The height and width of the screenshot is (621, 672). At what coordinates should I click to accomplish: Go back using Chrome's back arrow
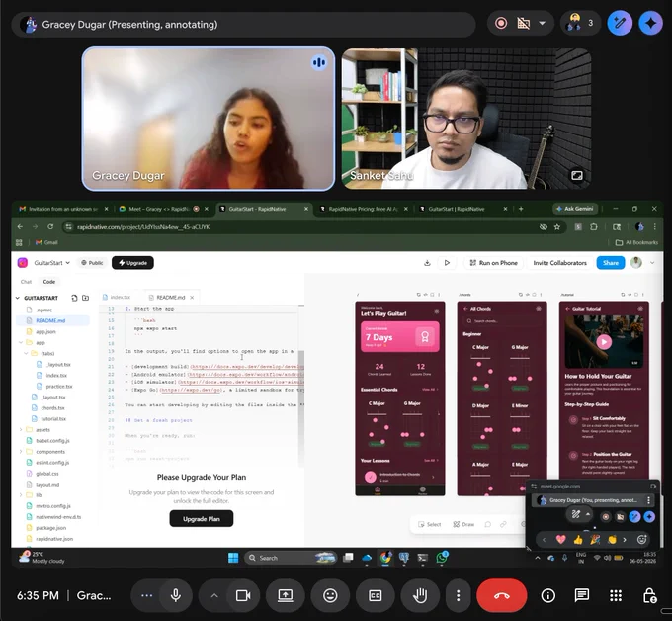click(x=20, y=226)
